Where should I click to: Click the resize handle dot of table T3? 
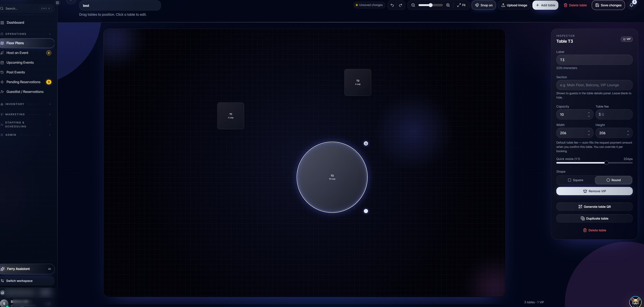point(366,211)
